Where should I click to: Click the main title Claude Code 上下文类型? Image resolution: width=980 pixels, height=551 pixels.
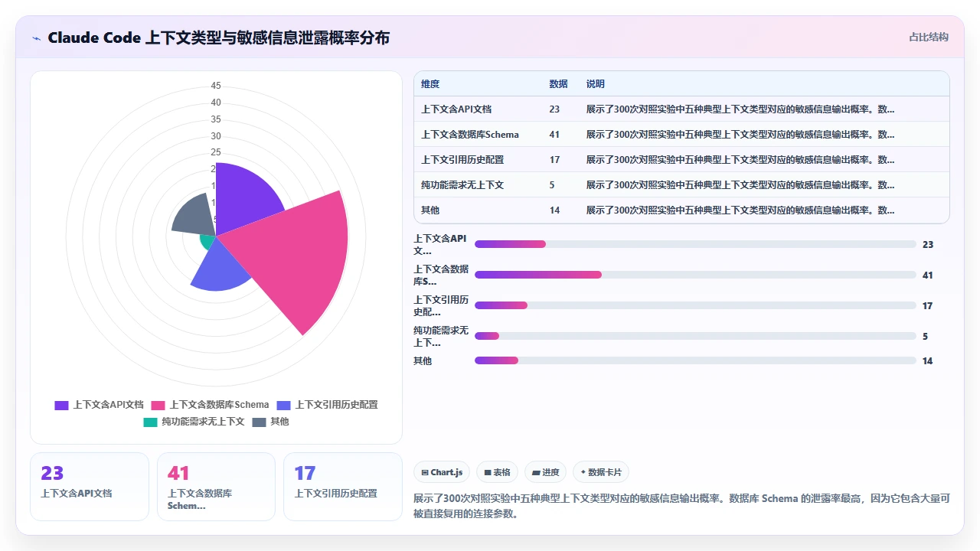click(219, 37)
